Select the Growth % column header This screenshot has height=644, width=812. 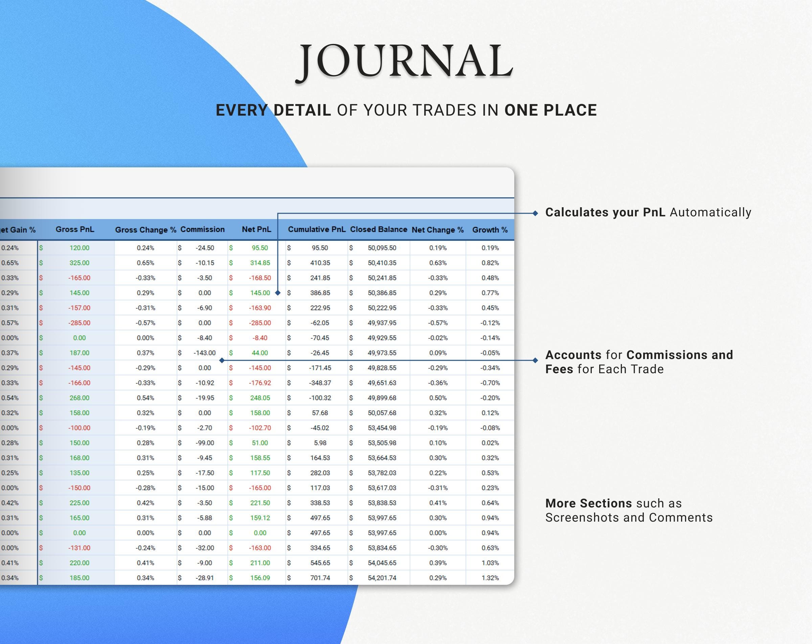(490, 230)
